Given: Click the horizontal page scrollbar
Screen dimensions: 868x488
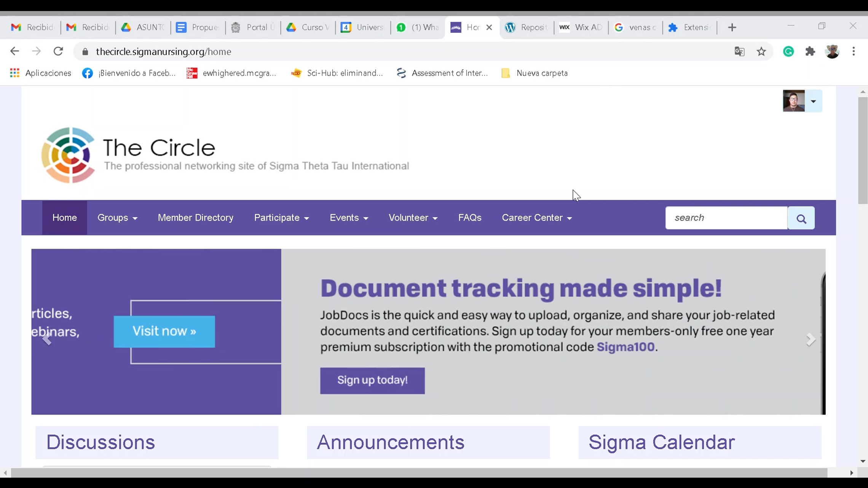Looking at the screenshot, I should tap(419, 473).
